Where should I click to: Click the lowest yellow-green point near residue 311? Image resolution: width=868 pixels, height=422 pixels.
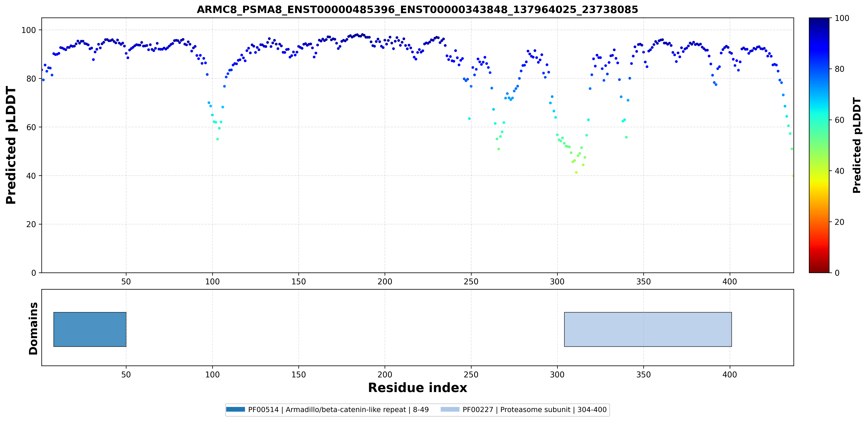click(x=576, y=172)
